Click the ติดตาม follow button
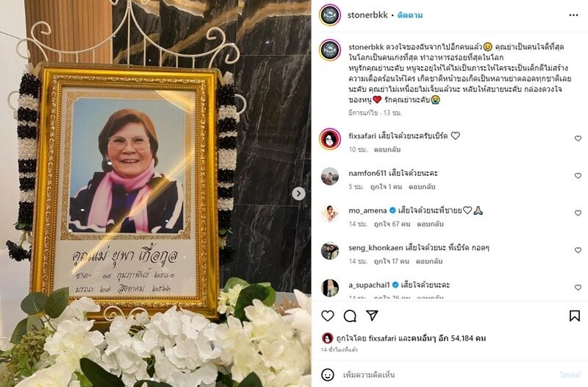The height and width of the screenshot is (387, 588). tap(410, 15)
